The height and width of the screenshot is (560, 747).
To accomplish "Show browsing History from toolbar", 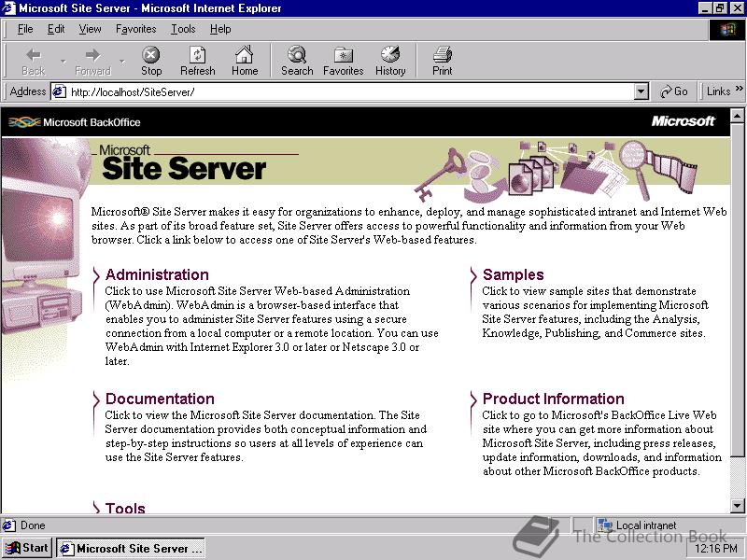I will tap(390, 61).
